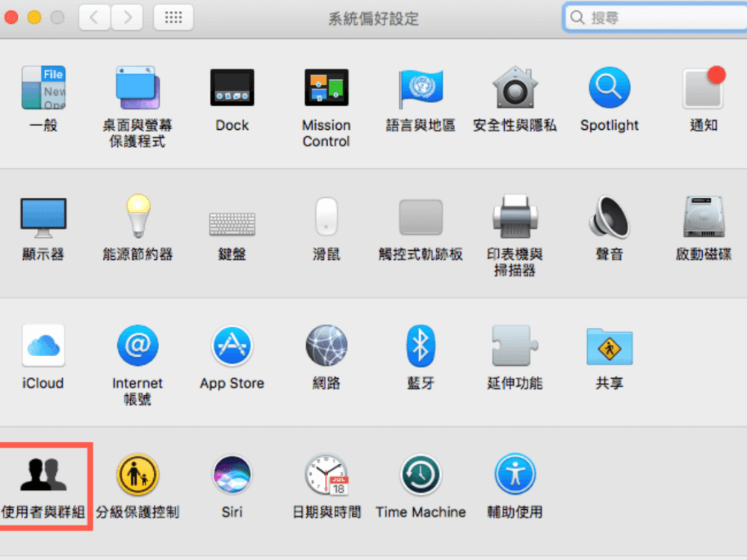Open Internet 帳號 accounts icon
Screen dimensions: 747x560
[137, 346]
